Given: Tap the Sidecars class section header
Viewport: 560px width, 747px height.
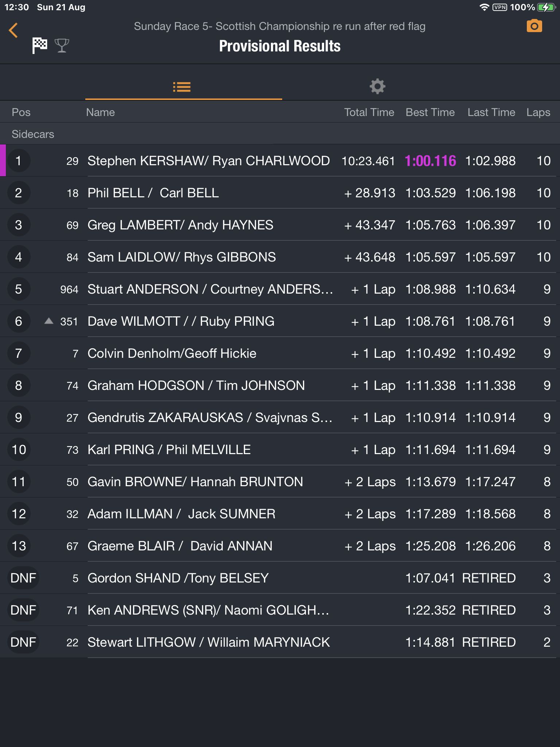Looking at the screenshot, I should click(x=33, y=134).
